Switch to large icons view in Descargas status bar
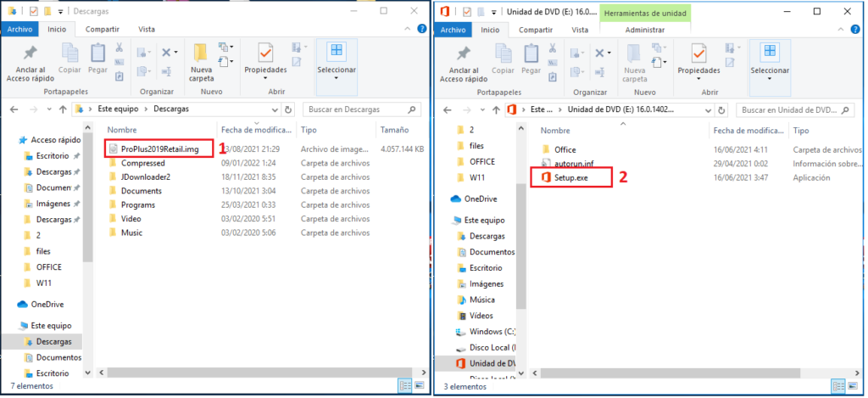This screenshot has width=868, height=398. [419, 386]
